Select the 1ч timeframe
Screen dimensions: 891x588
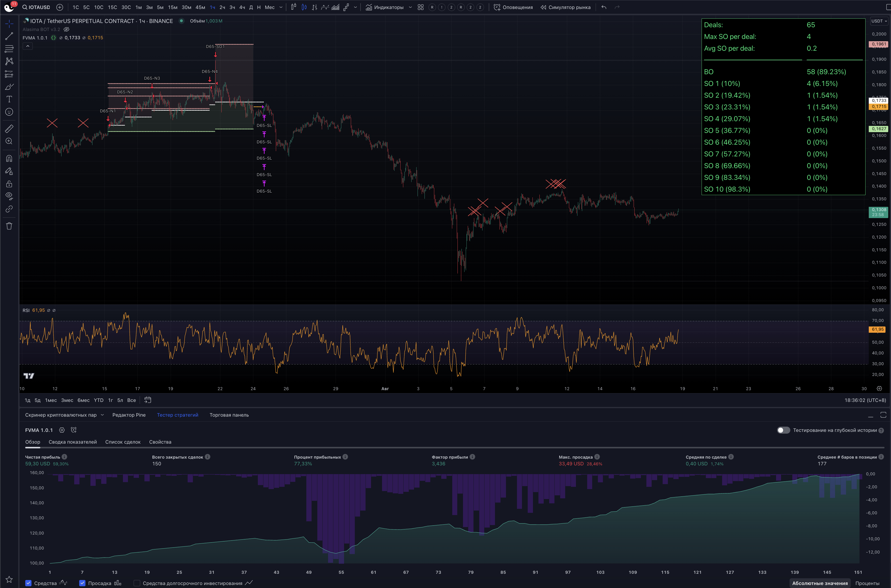point(213,7)
